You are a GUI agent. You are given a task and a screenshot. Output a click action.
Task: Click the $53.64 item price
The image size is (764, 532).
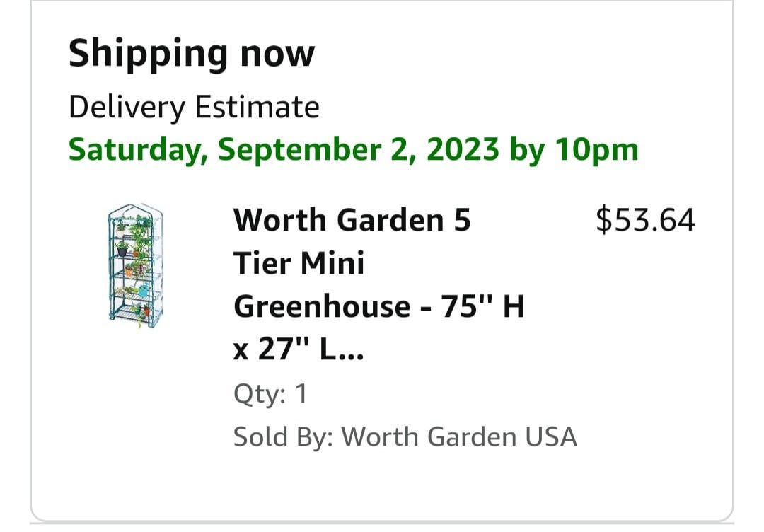point(645,220)
